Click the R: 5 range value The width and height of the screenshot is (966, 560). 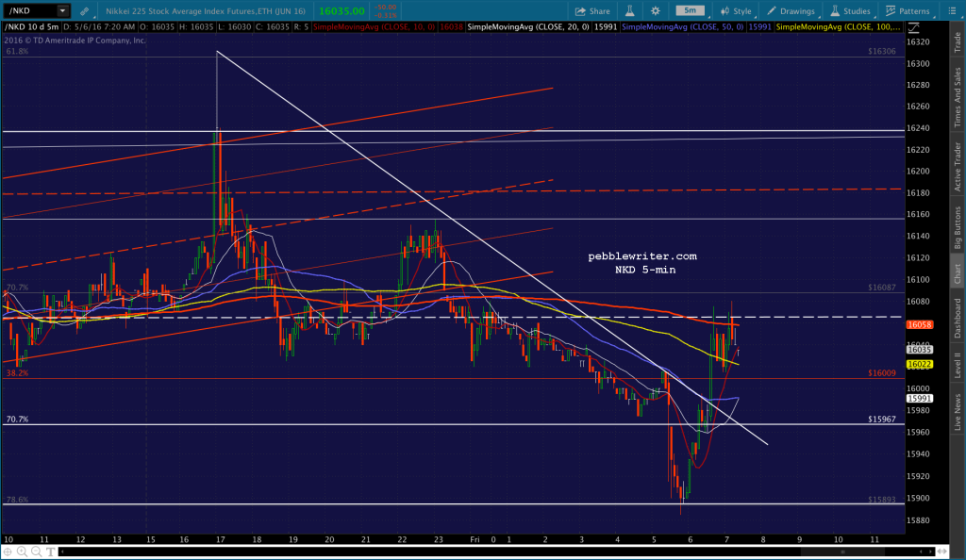click(301, 27)
